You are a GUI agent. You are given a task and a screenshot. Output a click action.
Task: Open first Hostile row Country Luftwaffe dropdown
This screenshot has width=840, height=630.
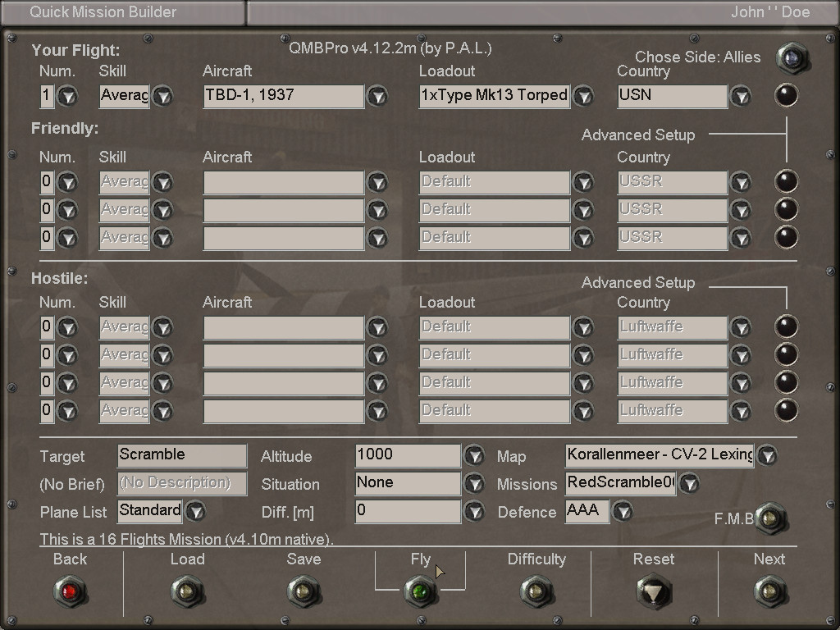[741, 327]
